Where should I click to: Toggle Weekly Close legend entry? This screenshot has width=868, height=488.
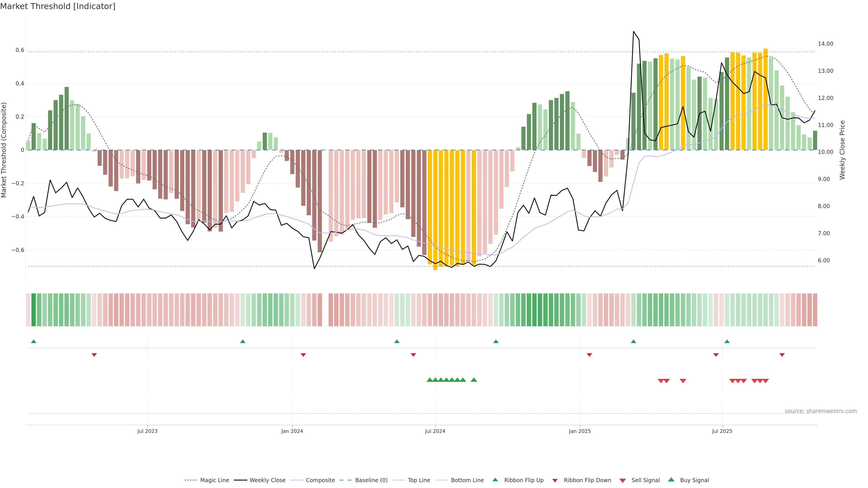pos(267,480)
